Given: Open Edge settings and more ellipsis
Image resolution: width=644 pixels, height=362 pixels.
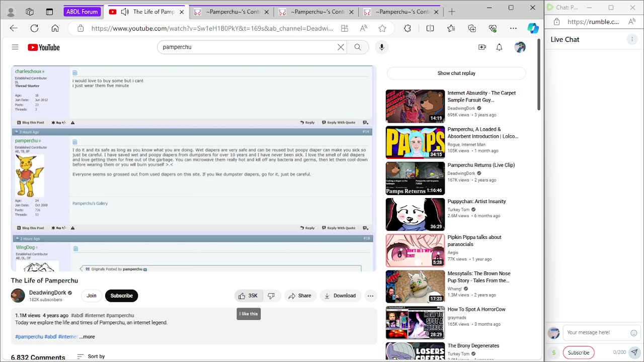Looking at the screenshot, I should pos(513,29).
